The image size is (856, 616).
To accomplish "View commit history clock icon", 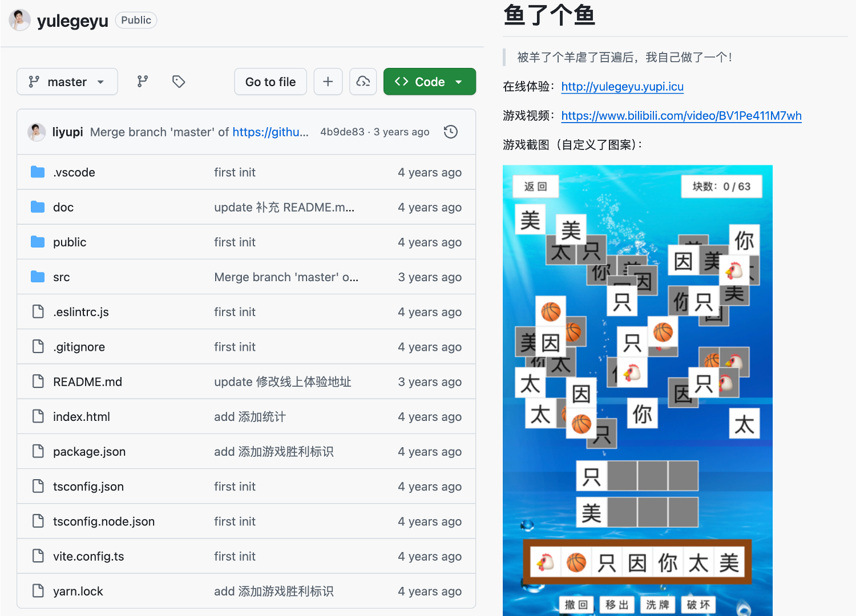I will pyautogui.click(x=451, y=132).
